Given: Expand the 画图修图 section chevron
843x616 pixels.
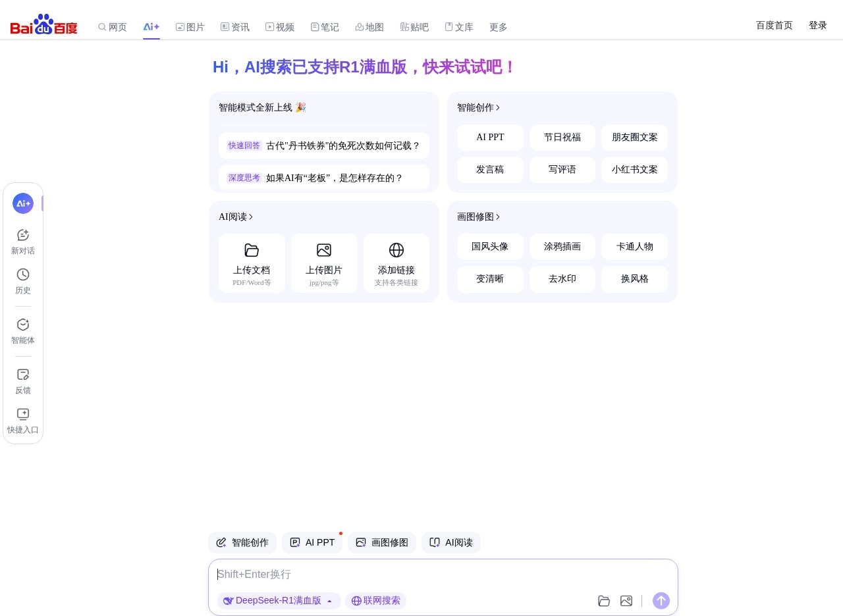Looking at the screenshot, I should point(498,217).
